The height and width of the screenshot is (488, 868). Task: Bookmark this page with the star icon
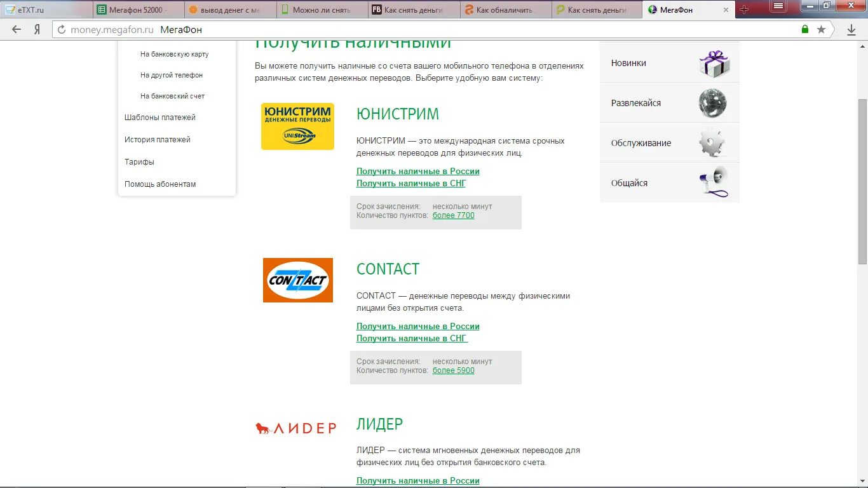(x=821, y=29)
